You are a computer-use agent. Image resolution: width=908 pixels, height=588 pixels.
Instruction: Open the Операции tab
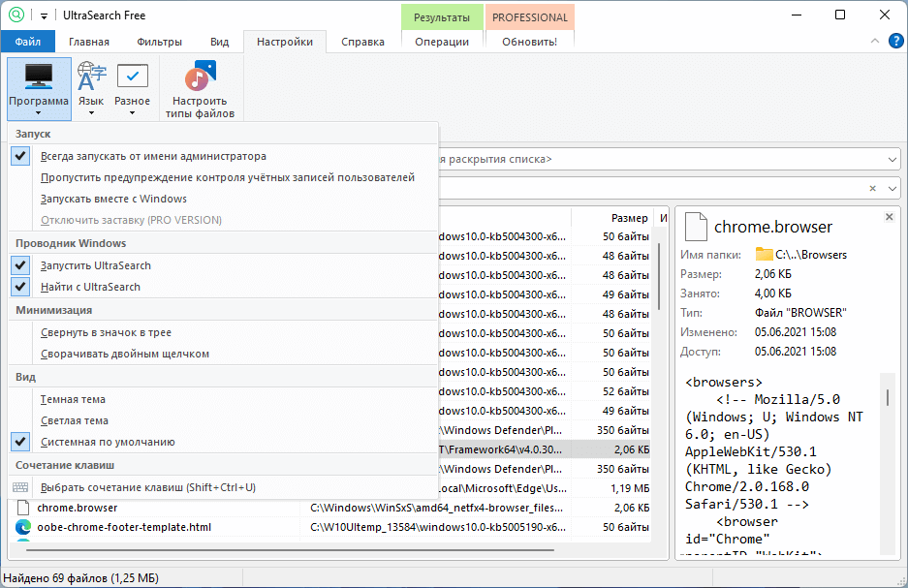(442, 42)
